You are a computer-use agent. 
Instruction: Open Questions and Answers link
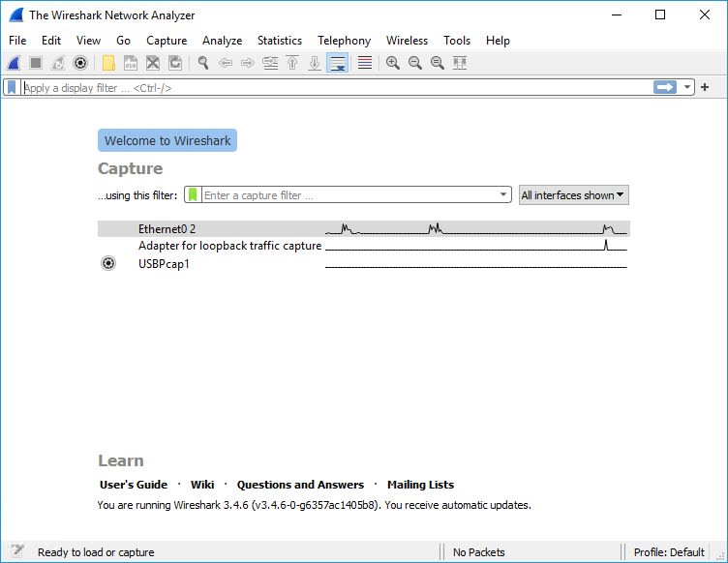[x=300, y=485]
